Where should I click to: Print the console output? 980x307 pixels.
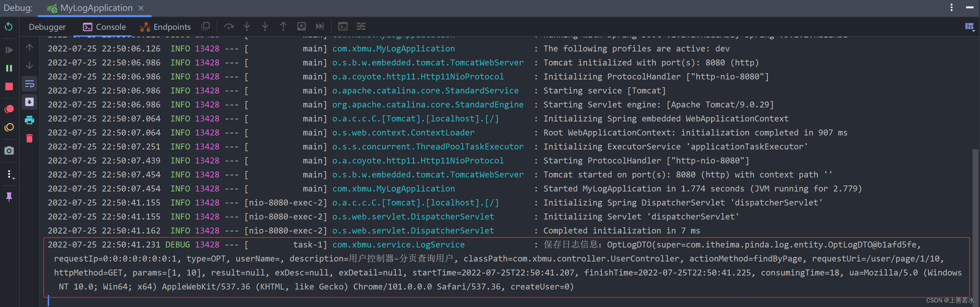pyautogui.click(x=29, y=120)
